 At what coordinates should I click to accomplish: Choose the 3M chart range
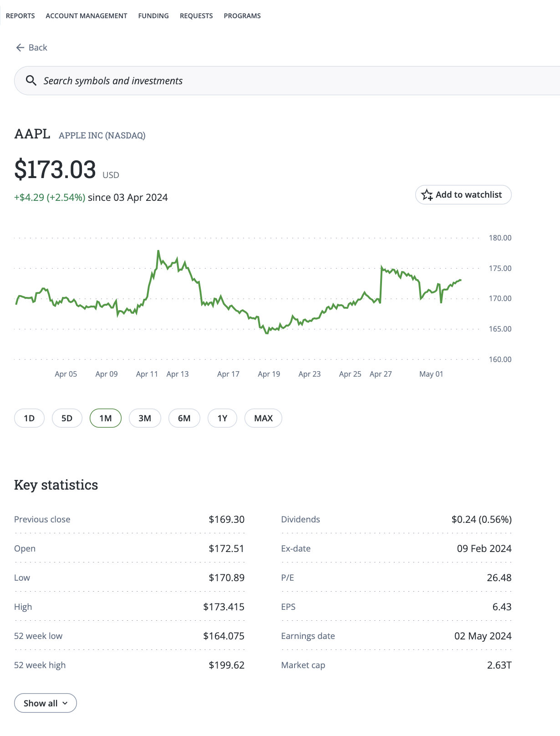coord(145,418)
